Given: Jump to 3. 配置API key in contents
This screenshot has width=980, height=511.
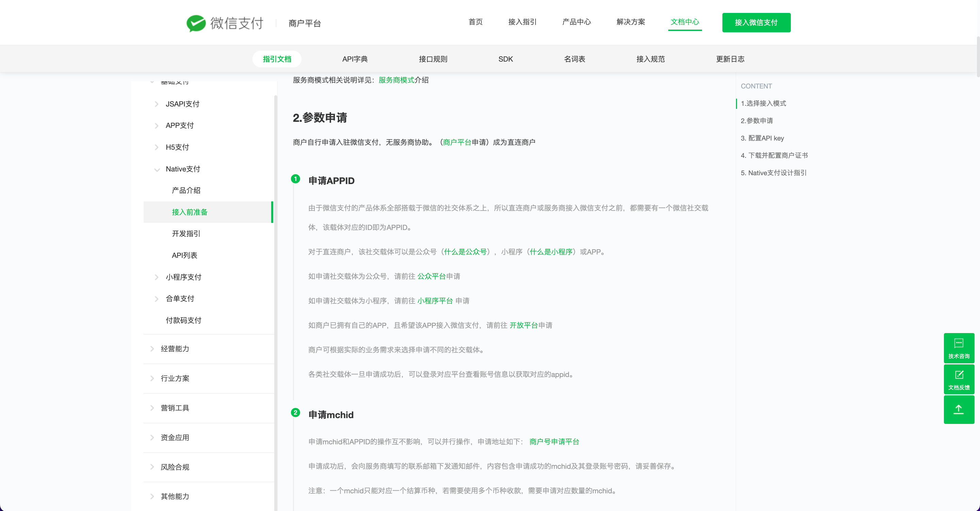Looking at the screenshot, I should (762, 138).
